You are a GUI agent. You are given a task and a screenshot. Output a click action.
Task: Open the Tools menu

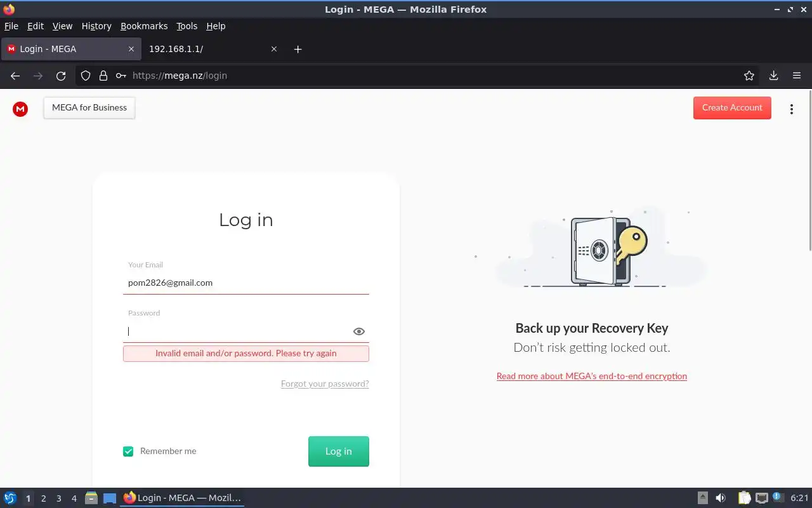coord(187,26)
